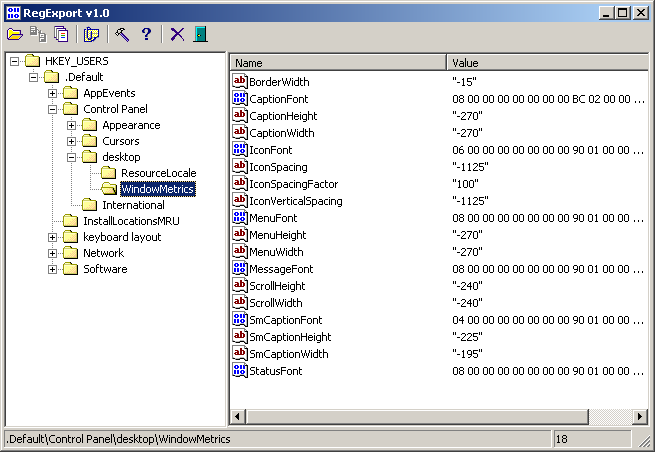655x452 pixels.
Task: Select the IconSpacingFactor entry
Action: pyautogui.click(x=293, y=184)
